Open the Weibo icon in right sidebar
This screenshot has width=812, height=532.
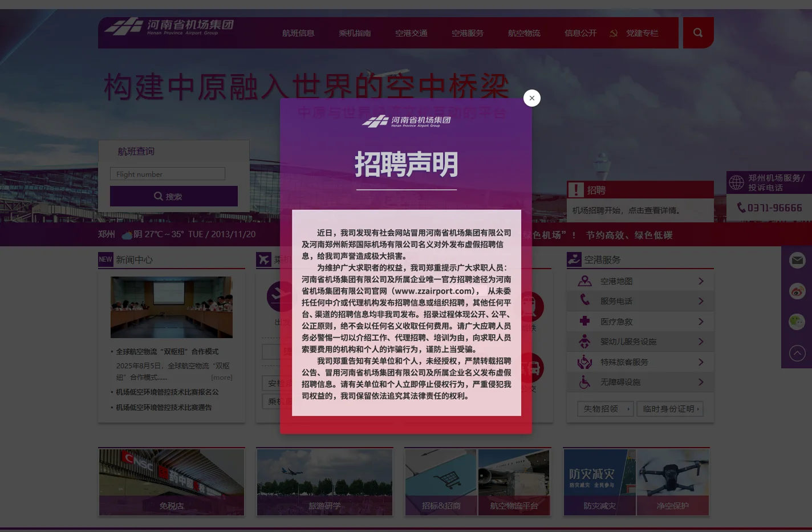[797, 291]
